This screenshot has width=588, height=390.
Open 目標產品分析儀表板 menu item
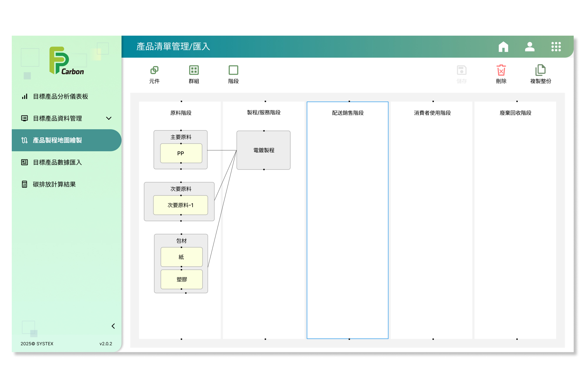point(66,96)
